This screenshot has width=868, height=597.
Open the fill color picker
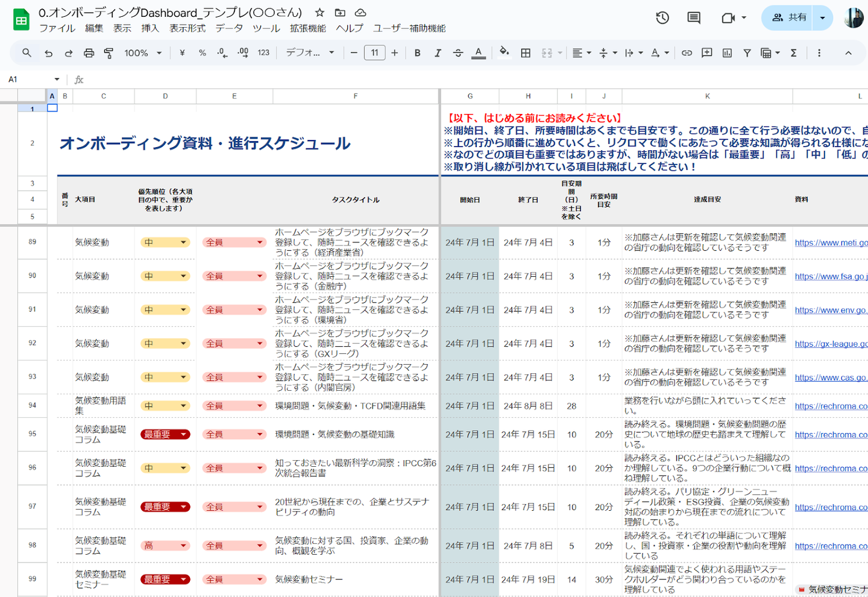pyautogui.click(x=505, y=53)
